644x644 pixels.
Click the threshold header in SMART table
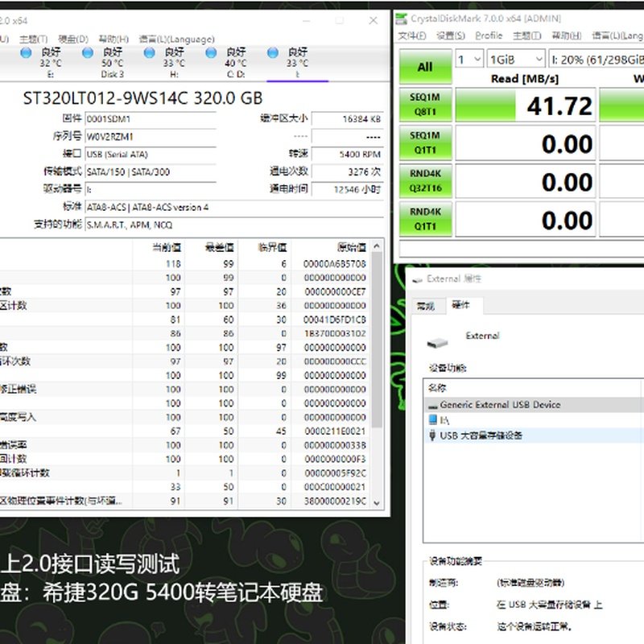click(272, 248)
